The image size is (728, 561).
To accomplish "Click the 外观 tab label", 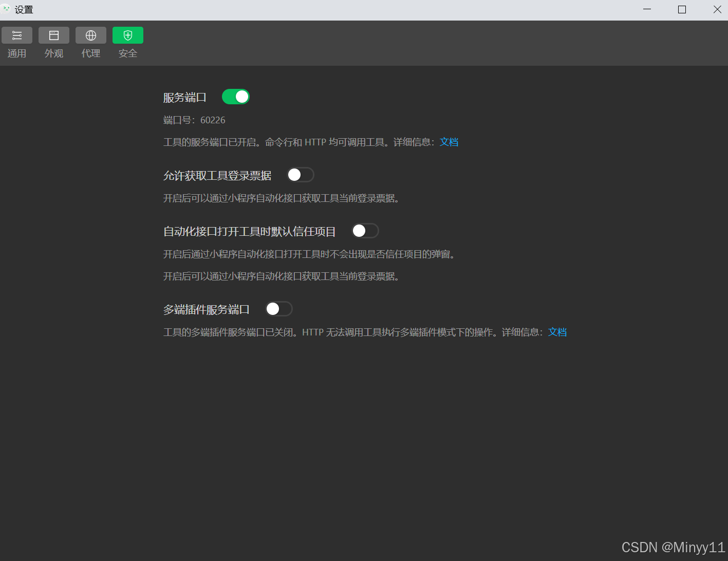I will (54, 53).
